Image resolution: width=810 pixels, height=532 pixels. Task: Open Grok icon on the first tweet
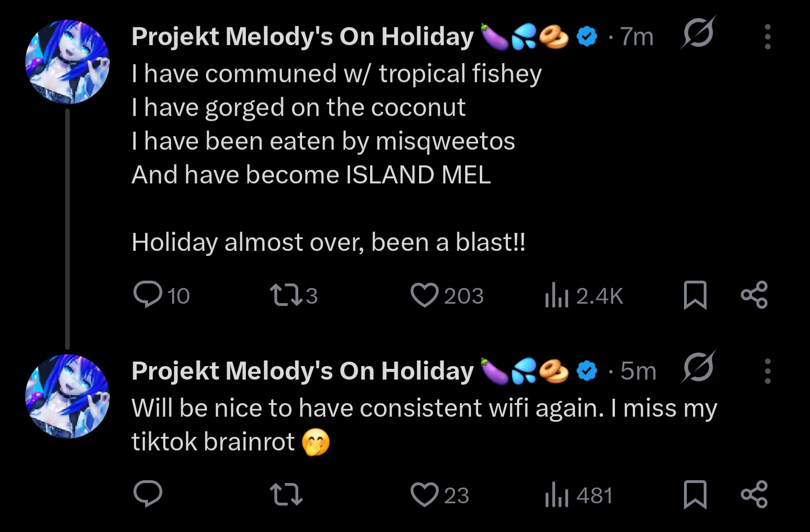(698, 33)
